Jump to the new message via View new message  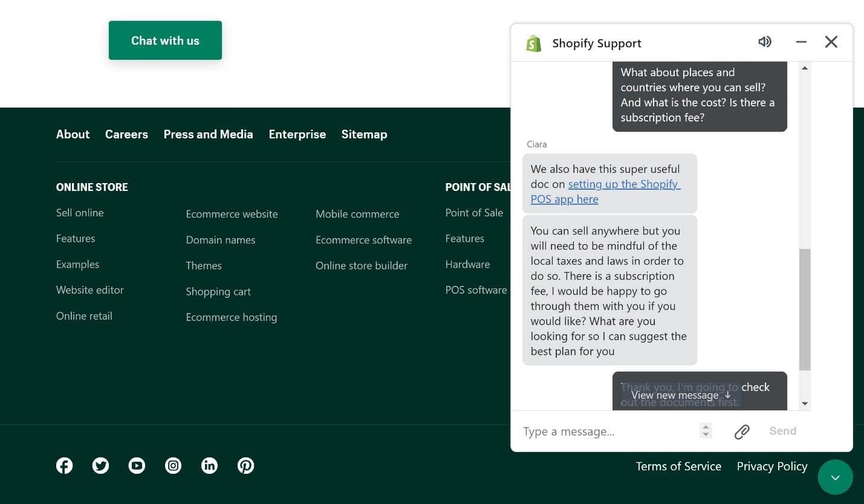point(681,395)
